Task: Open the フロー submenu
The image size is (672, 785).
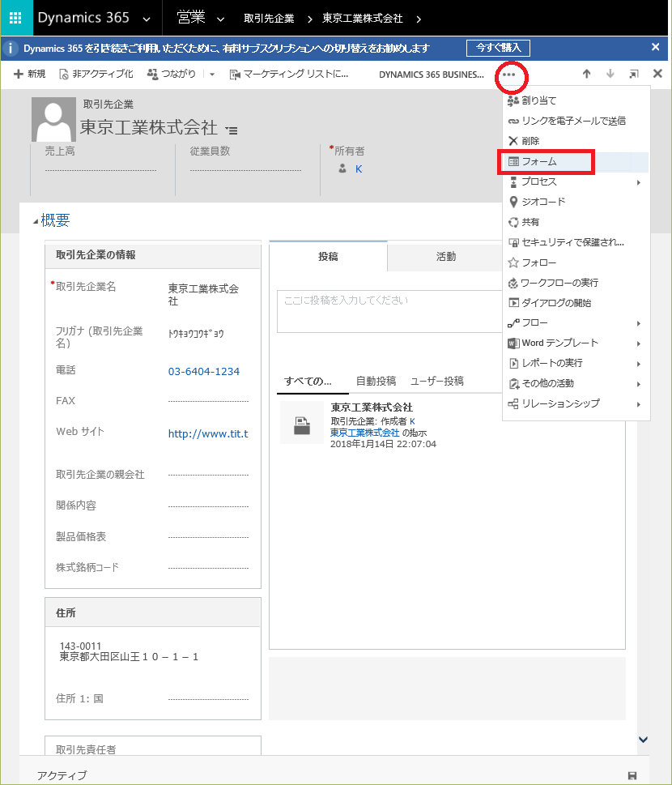Action: pyautogui.click(x=576, y=323)
